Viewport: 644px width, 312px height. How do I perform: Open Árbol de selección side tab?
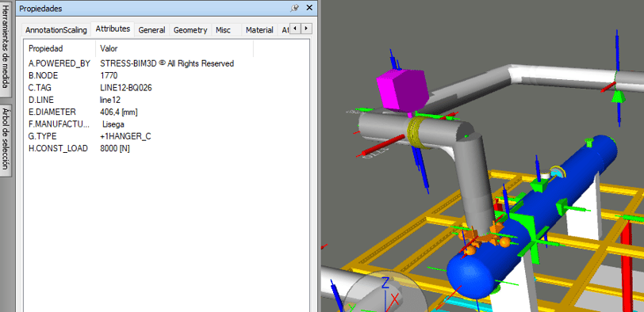[6, 140]
